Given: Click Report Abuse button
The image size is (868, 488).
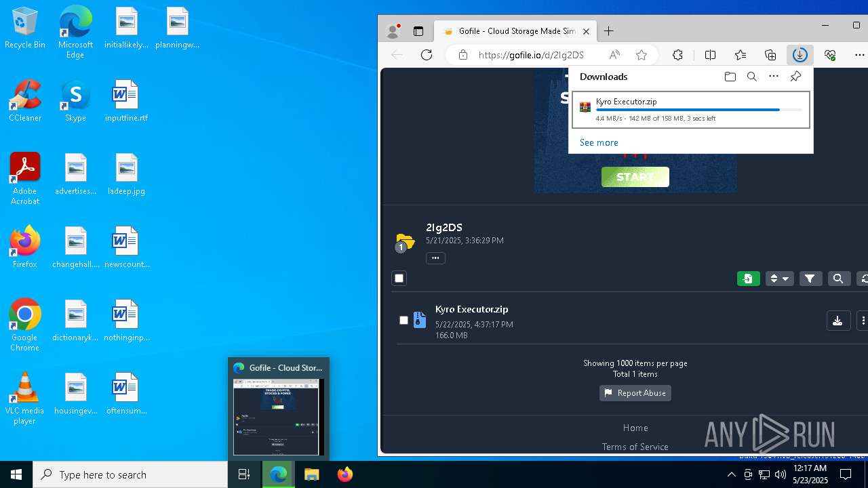Looking at the screenshot, I should (635, 393).
